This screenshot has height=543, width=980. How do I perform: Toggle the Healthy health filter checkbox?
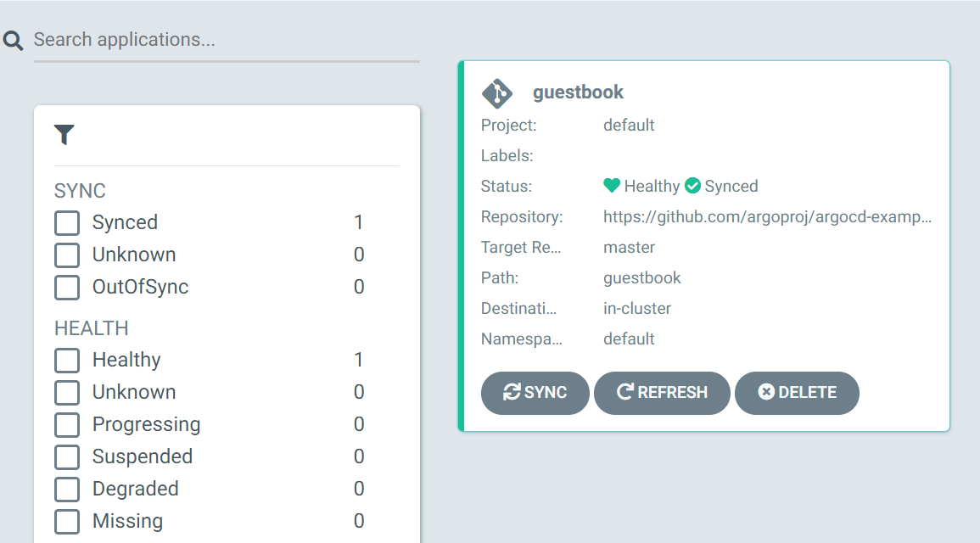[x=67, y=361]
